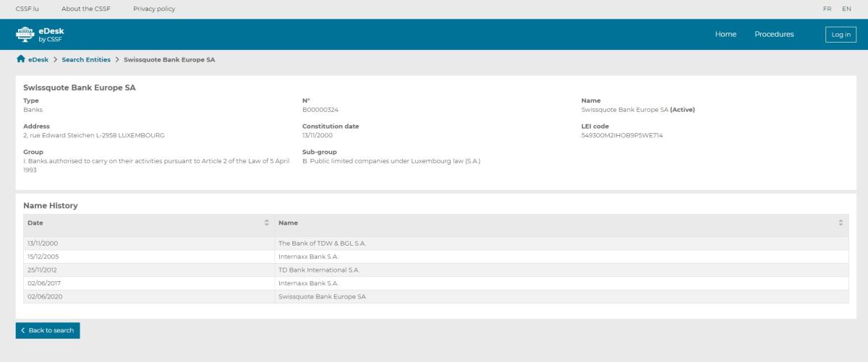Click the eDesk by CSSF logo
The image size is (868, 362).
45,34
